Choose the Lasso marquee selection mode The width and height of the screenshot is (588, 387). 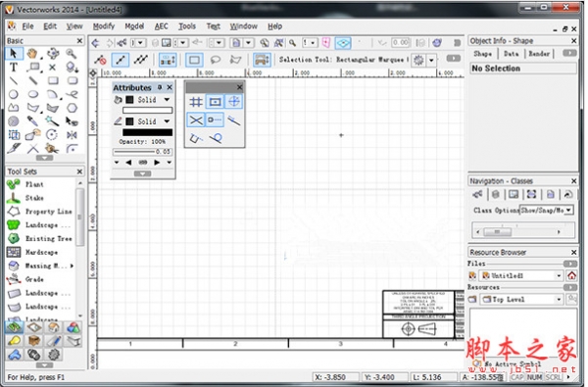(x=215, y=60)
